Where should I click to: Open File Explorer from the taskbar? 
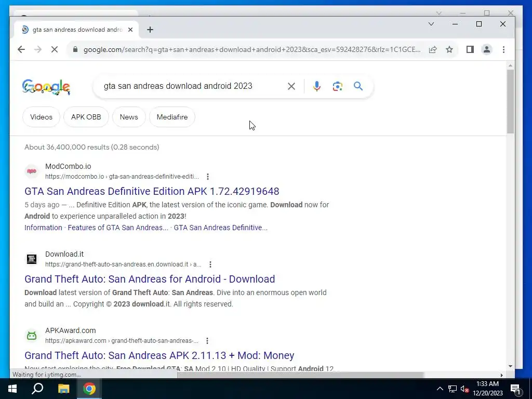(63, 389)
